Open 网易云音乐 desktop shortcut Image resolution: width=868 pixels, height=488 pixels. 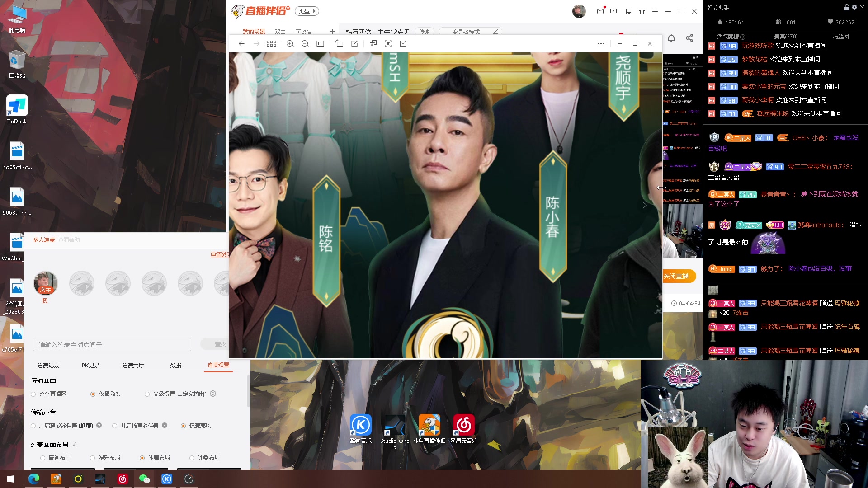tap(464, 429)
